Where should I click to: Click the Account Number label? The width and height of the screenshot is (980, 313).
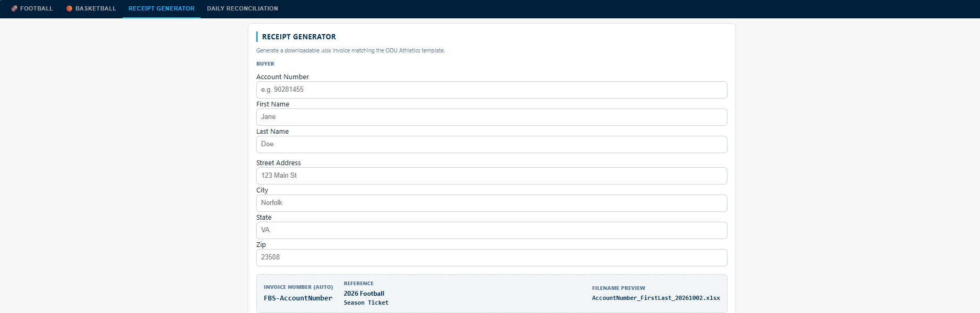[282, 77]
